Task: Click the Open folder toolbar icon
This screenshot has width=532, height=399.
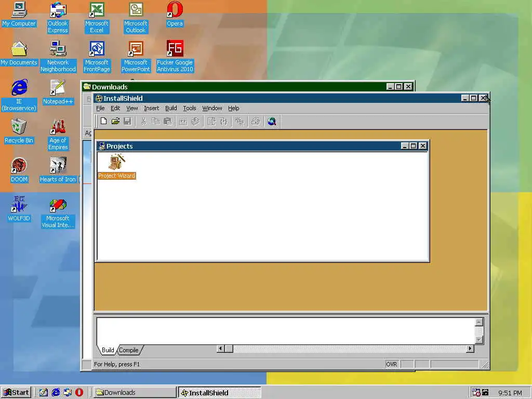Action: pyautogui.click(x=116, y=121)
